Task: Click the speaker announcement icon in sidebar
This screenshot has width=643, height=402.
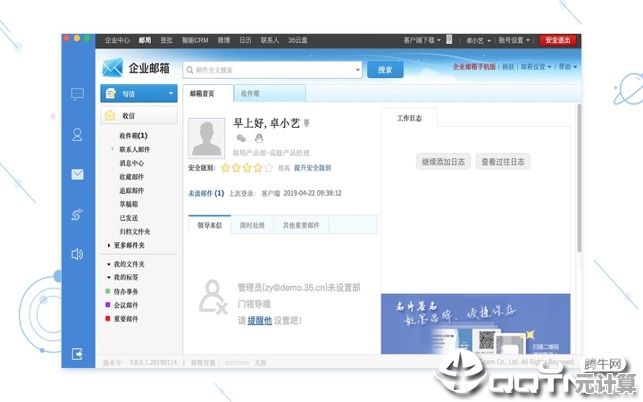Action: coord(77,254)
